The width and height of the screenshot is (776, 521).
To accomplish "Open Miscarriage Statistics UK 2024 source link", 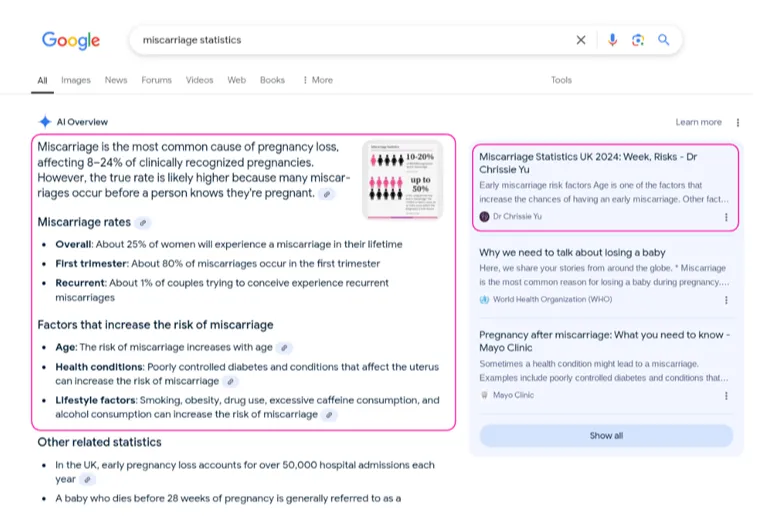I will click(588, 163).
